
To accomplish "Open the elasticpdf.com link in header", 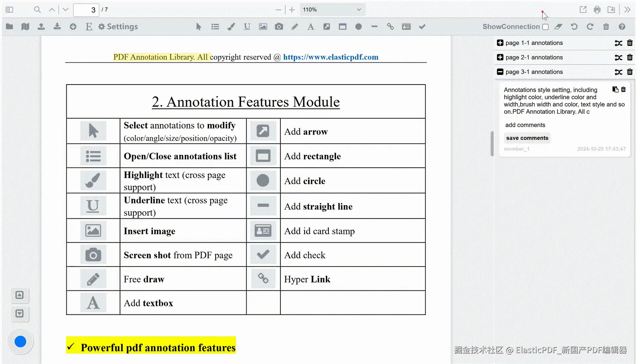I will [x=330, y=57].
